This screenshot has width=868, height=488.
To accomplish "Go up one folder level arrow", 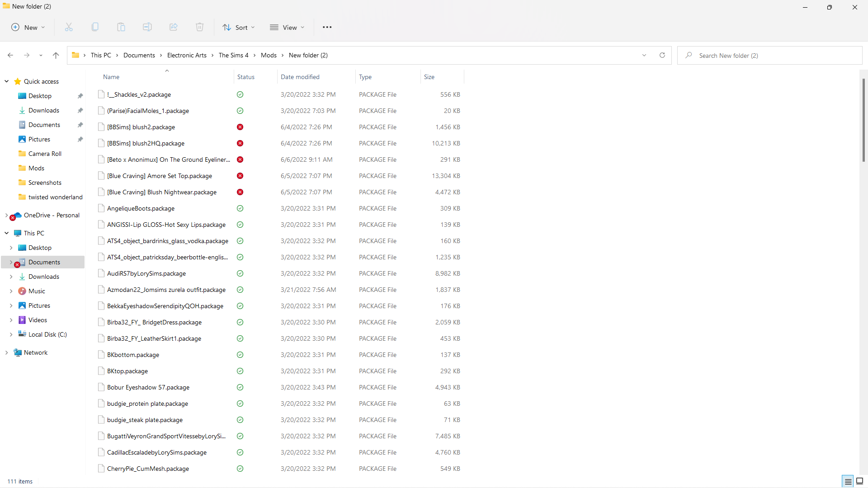I will click(56, 55).
